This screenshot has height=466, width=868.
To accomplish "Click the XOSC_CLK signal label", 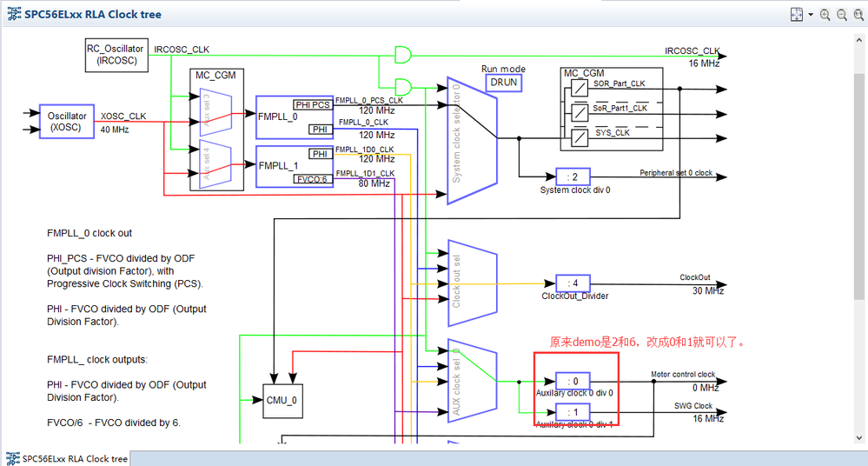I will (x=123, y=116).
